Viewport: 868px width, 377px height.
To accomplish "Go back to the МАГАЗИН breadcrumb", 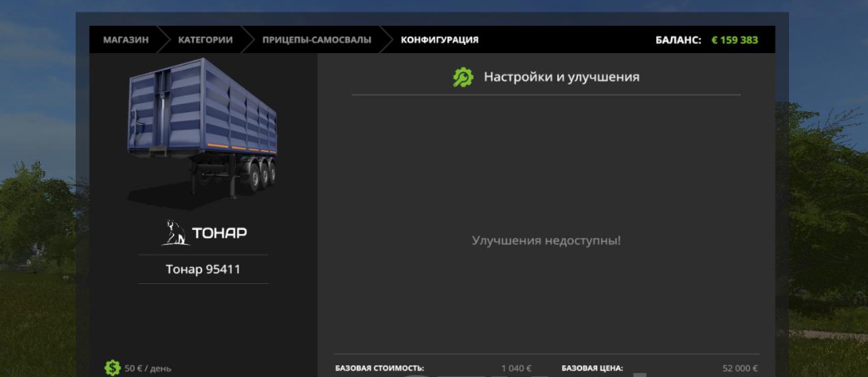I will [x=126, y=40].
